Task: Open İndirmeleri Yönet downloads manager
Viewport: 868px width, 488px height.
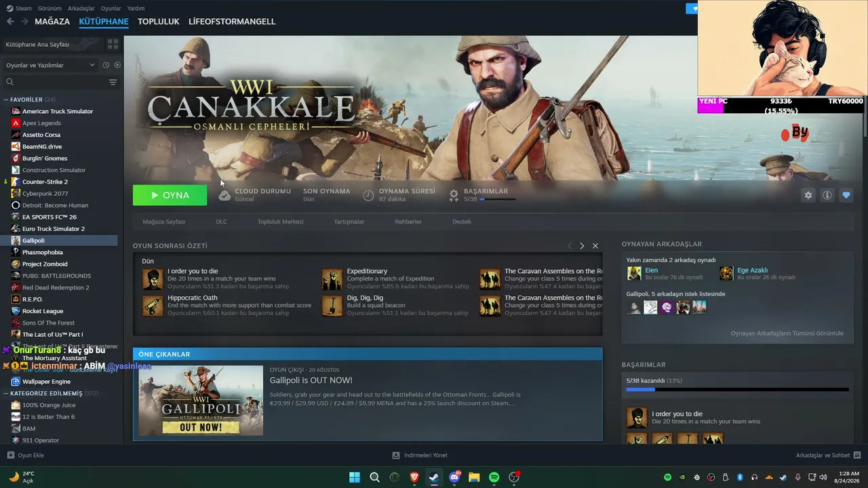Action: 420,455
